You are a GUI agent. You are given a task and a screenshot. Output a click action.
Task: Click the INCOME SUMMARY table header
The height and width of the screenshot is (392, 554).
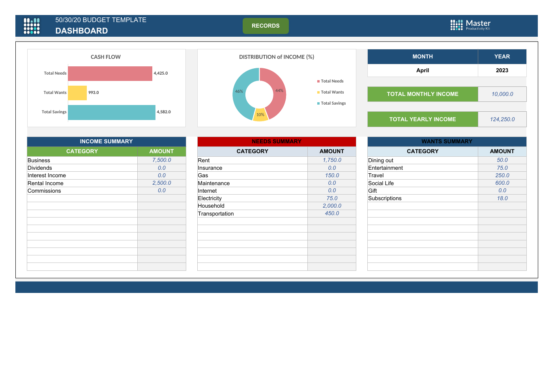(107, 141)
